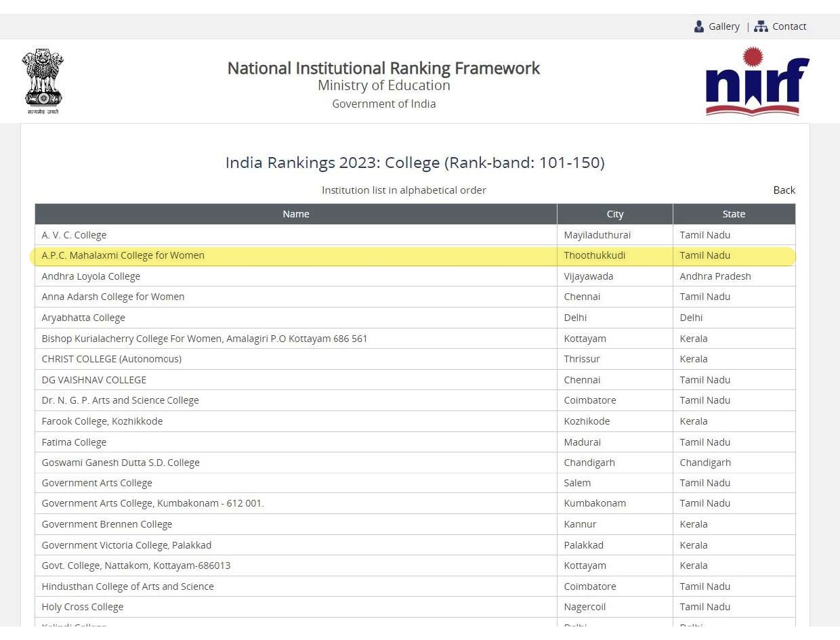Select Fatima College entry
This screenshot has height=640, width=840.
point(74,442)
